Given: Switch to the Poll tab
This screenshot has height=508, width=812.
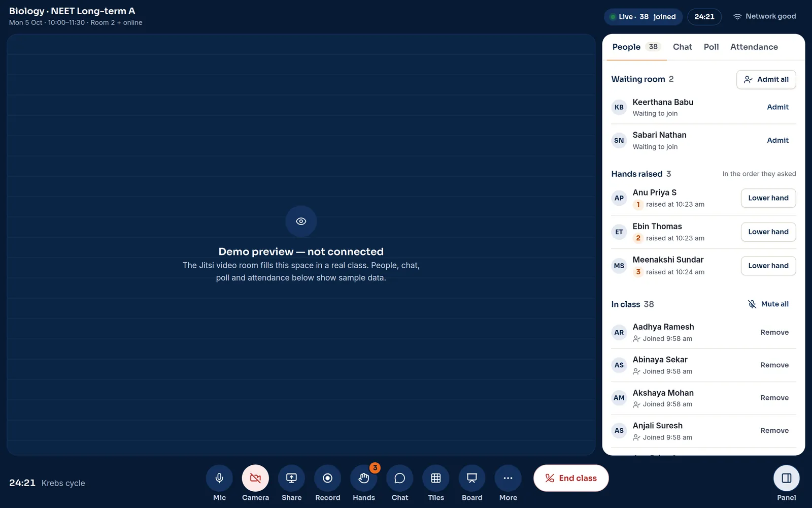Looking at the screenshot, I should pos(711,47).
